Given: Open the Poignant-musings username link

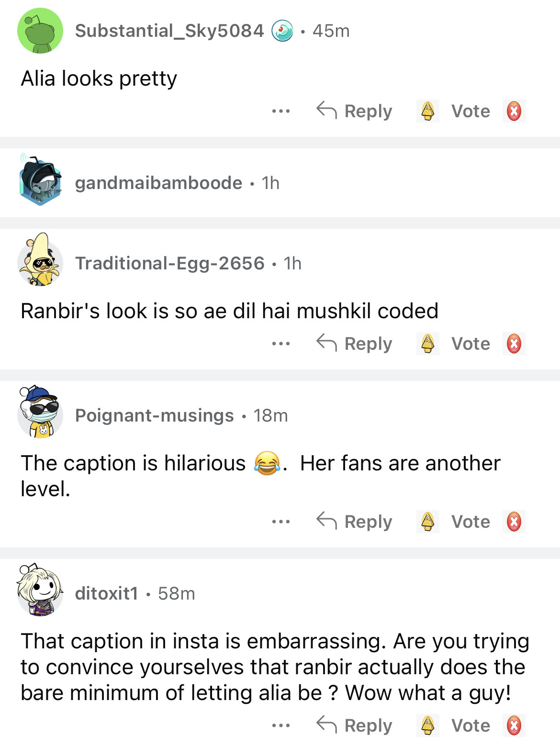Looking at the screenshot, I should click(154, 415).
